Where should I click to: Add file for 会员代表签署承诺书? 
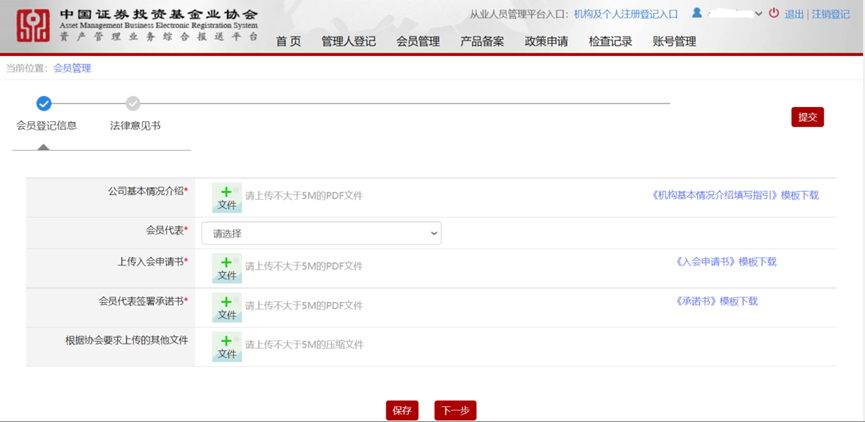(x=227, y=307)
